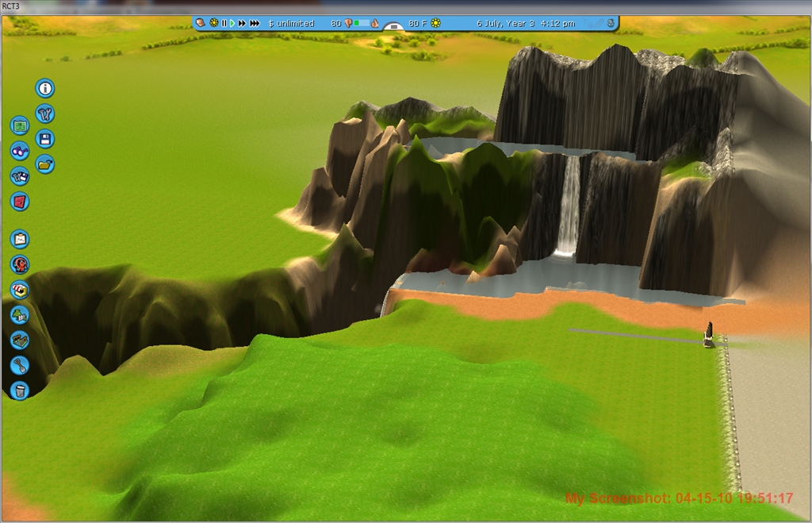Select the trash can delete tool
The width and height of the screenshot is (812, 523).
coord(20,390)
